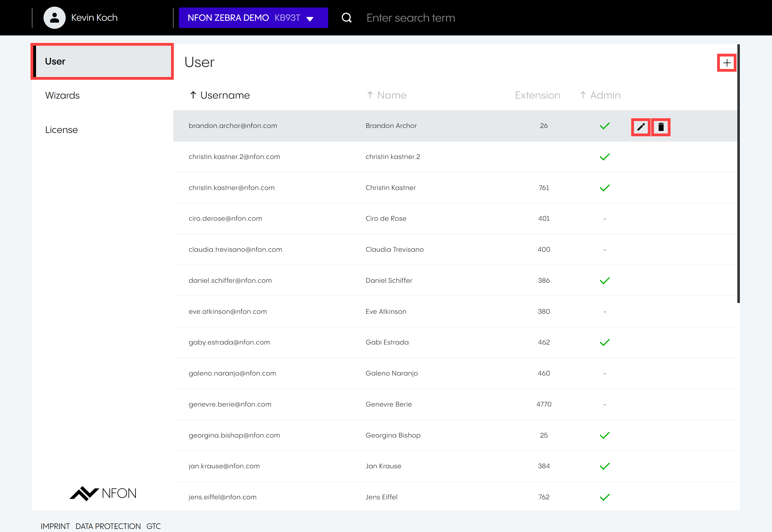Click the admin checkmark for Daniel Schiffer
This screenshot has height=532, width=772.
pyautogui.click(x=605, y=281)
